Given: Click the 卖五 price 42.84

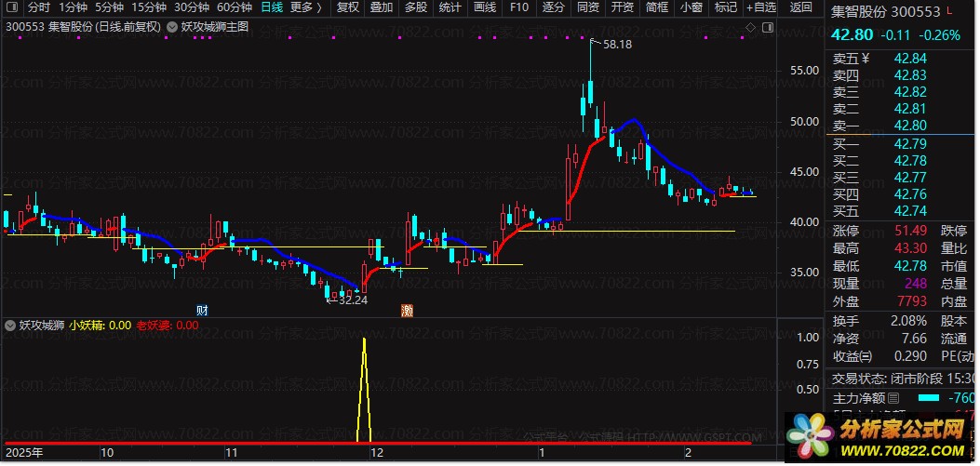Looking at the screenshot, I should coord(910,59).
